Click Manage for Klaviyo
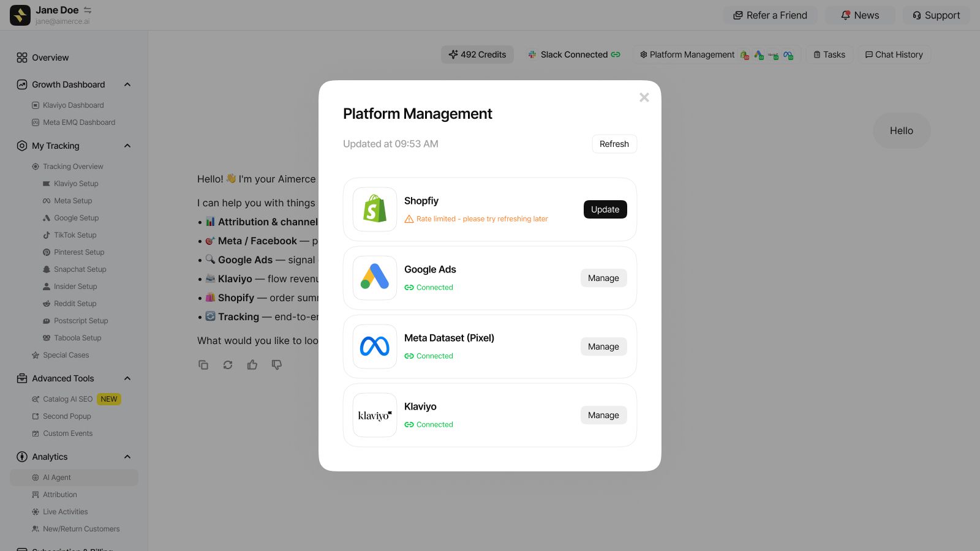 click(603, 415)
